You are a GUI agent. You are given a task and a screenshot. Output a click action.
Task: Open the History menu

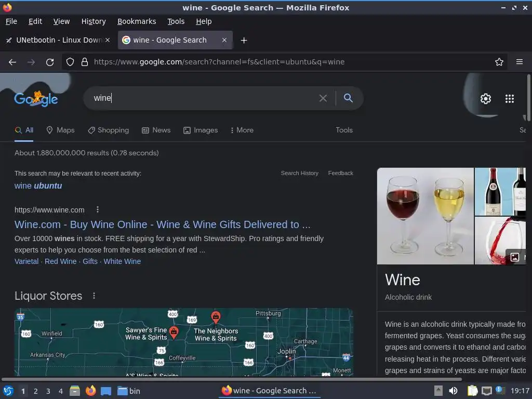pyautogui.click(x=94, y=21)
